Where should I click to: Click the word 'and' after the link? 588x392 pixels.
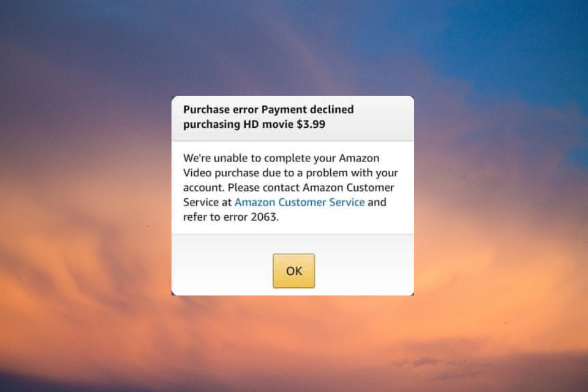click(377, 202)
